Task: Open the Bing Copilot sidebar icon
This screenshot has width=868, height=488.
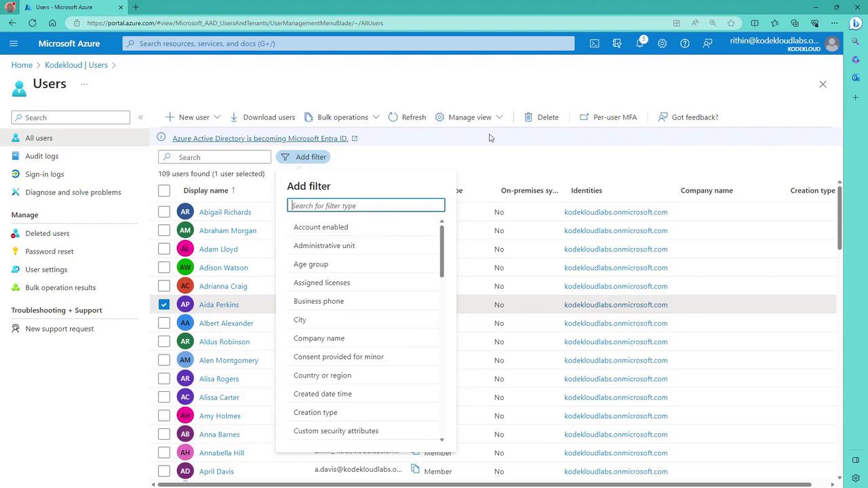Action: (856, 23)
